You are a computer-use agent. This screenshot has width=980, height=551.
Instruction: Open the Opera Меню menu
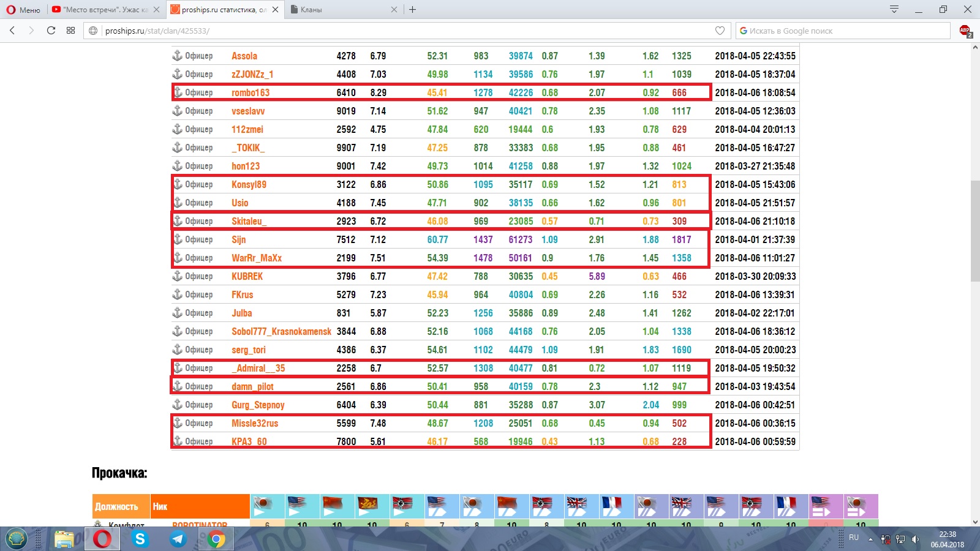(x=23, y=10)
